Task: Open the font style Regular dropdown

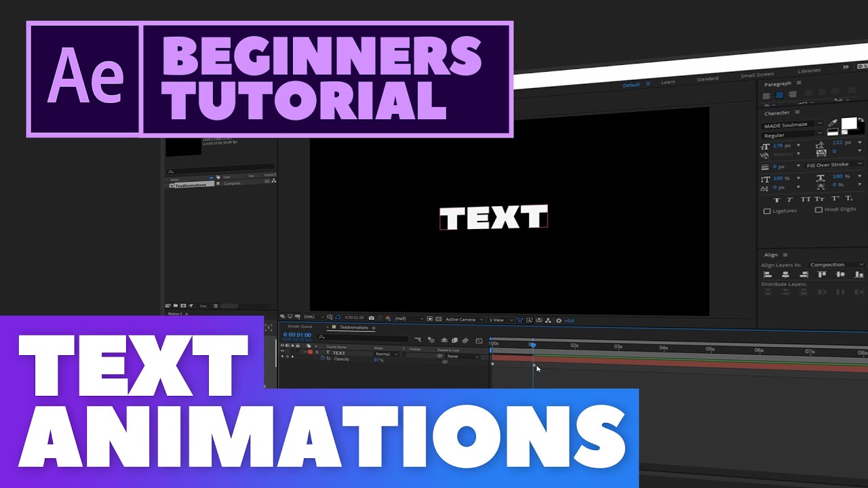Action: pyautogui.click(x=793, y=136)
